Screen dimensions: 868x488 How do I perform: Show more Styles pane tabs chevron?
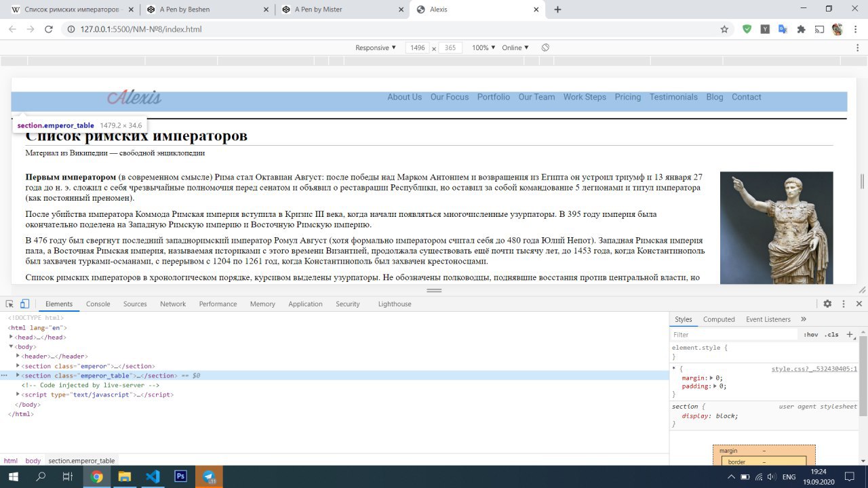click(x=804, y=319)
